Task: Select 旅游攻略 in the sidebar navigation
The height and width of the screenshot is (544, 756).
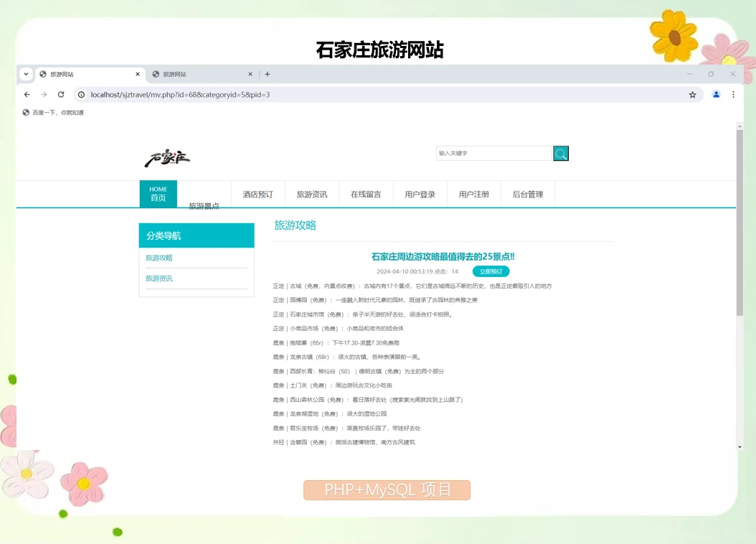Action: pyautogui.click(x=158, y=258)
